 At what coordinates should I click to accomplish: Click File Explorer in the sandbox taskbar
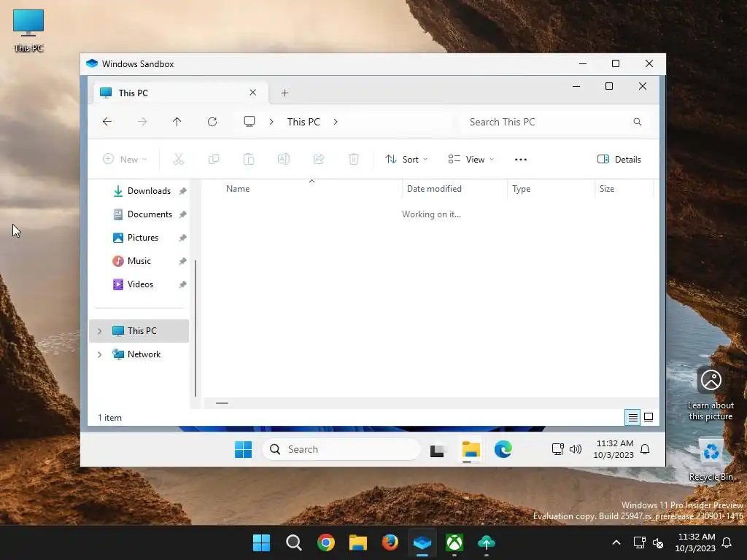[x=471, y=449]
